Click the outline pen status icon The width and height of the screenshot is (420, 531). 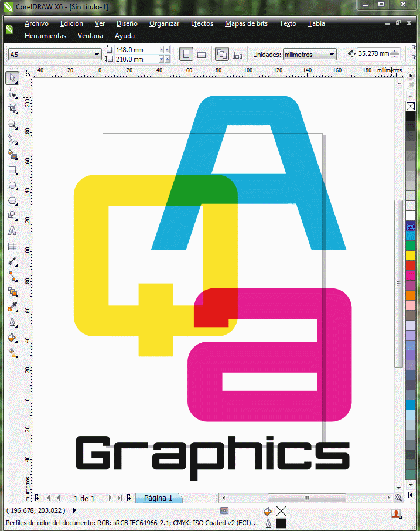click(268, 523)
